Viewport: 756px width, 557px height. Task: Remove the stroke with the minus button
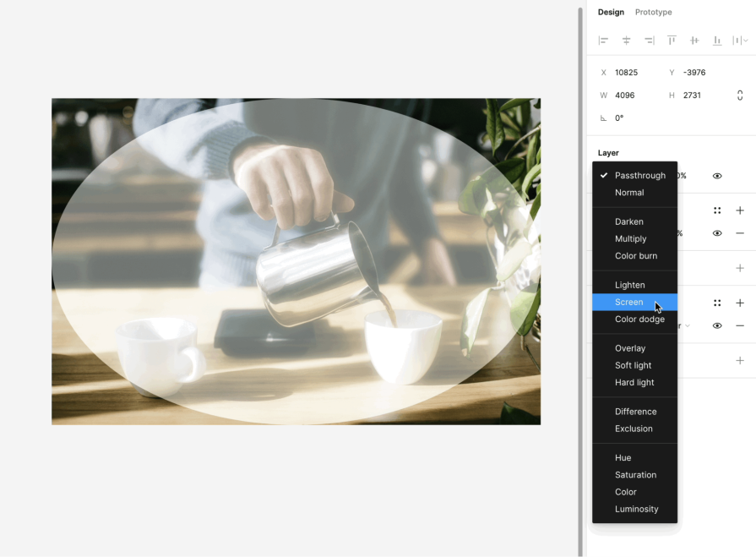(740, 325)
